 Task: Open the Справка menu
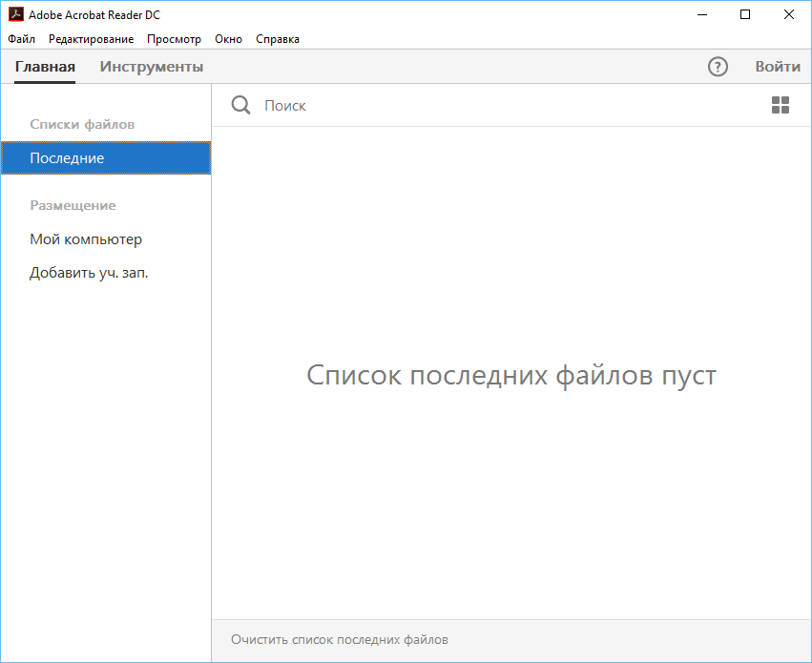tap(277, 39)
